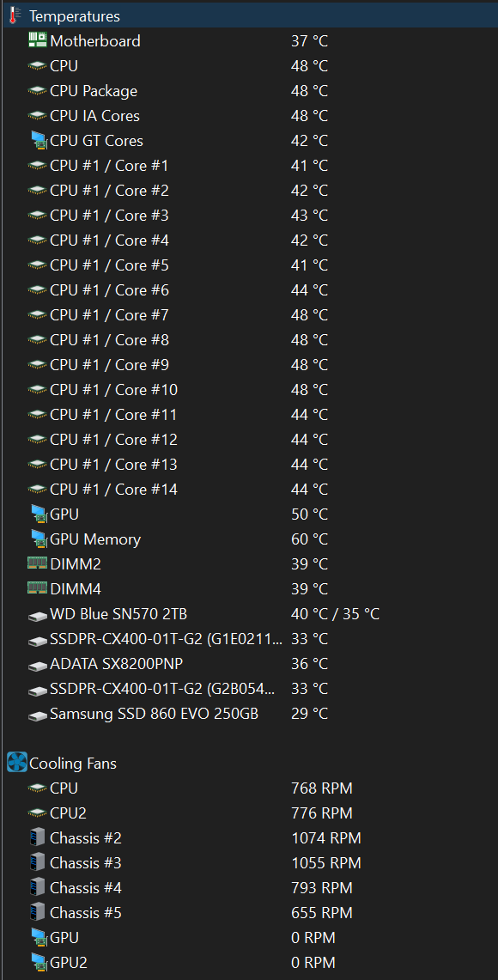
Task: Select the CPU2 fan speed row
Action: point(249,813)
